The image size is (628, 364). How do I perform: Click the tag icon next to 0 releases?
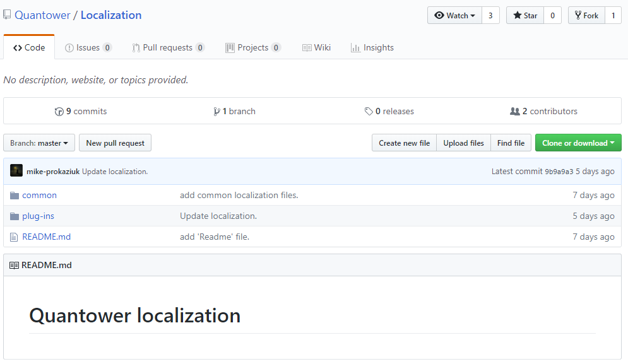(x=369, y=112)
